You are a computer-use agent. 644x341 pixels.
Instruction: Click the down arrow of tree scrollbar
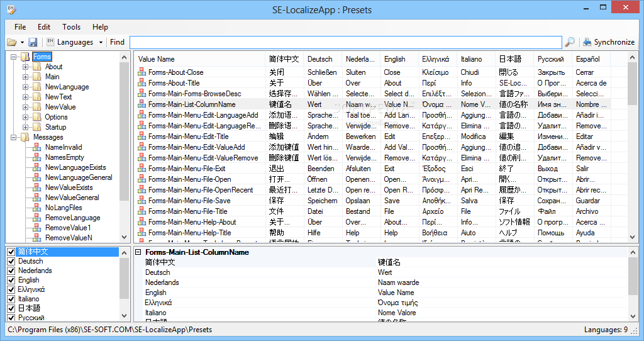click(125, 237)
